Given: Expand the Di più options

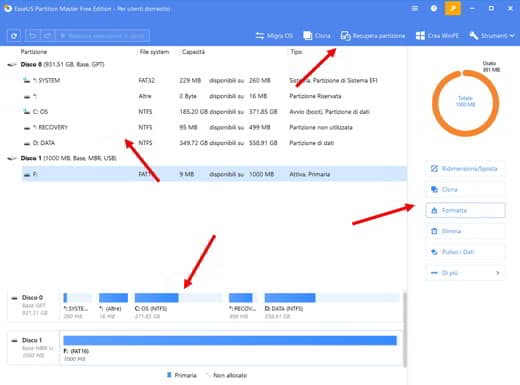Looking at the screenshot, I should click(x=465, y=273).
